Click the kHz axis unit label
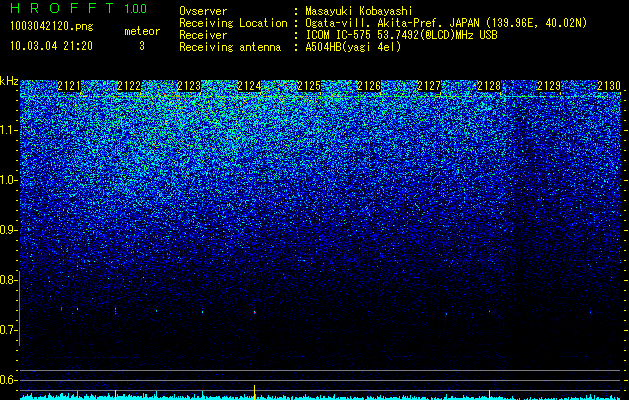The height and width of the screenshot is (400, 629). [x=9, y=81]
